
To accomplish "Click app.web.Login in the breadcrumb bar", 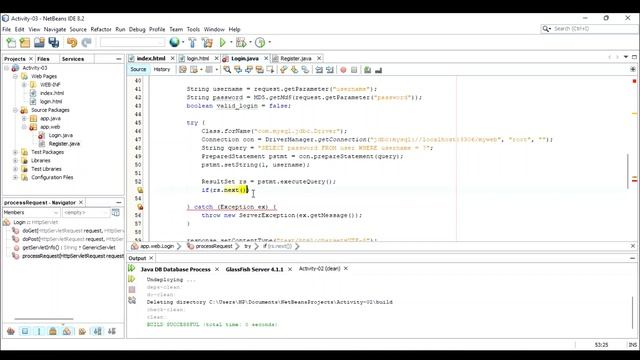I will (157, 246).
